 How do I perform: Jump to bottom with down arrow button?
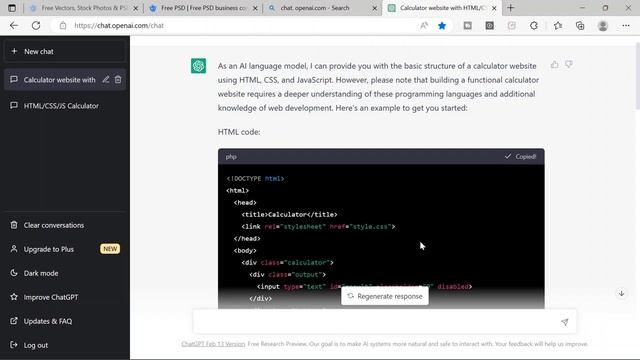pos(621,293)
